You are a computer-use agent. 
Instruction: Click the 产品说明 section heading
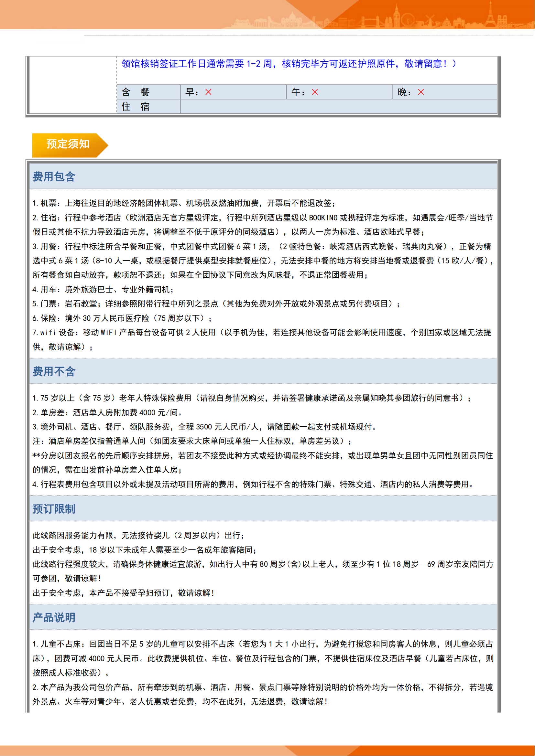tap(54, 617)
